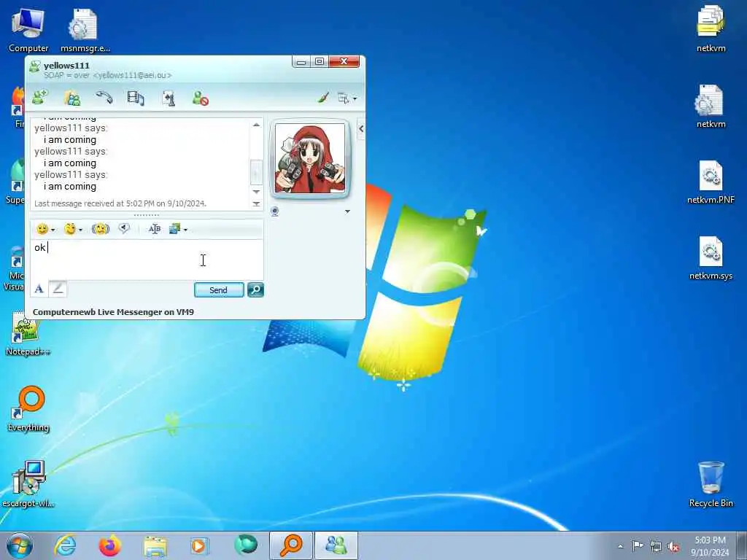Select the msnmsgr.e... desktop file

point(85,31)
